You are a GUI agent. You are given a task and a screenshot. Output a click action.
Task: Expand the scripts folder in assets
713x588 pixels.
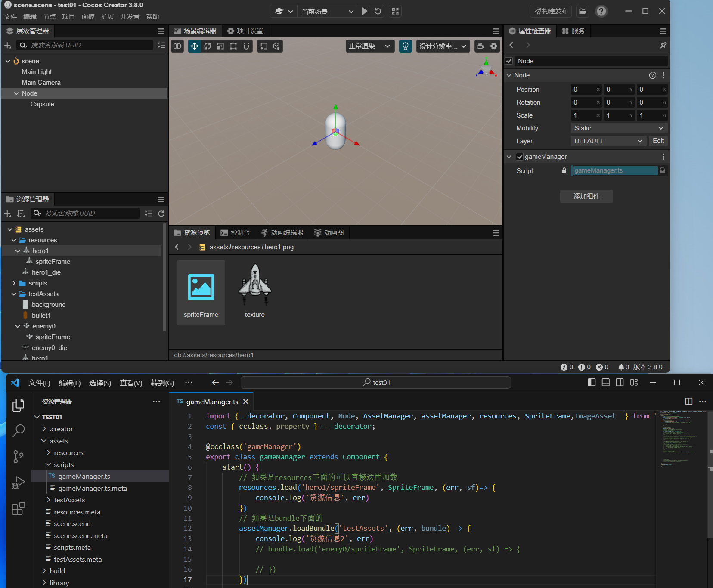pyautogui.click(x=14, y=283)
